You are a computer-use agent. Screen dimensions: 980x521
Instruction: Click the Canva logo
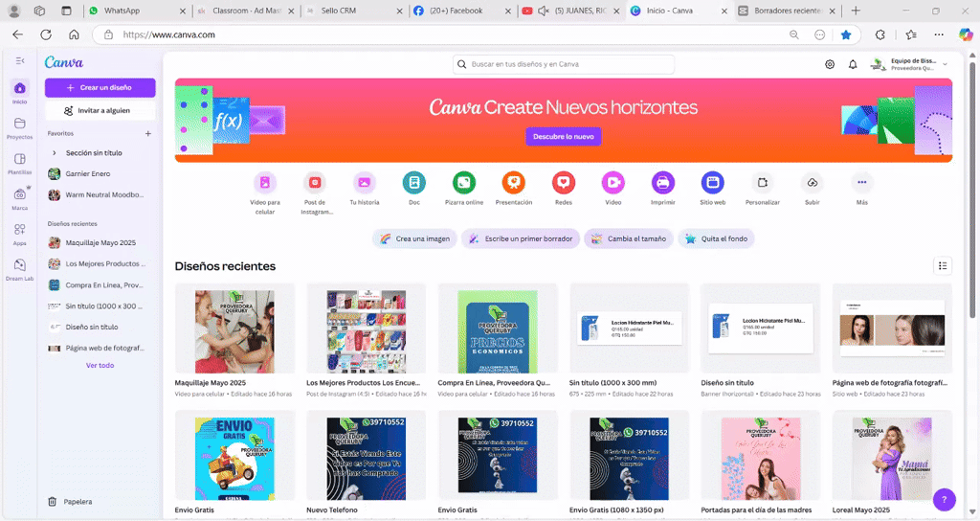pos(64,62)
